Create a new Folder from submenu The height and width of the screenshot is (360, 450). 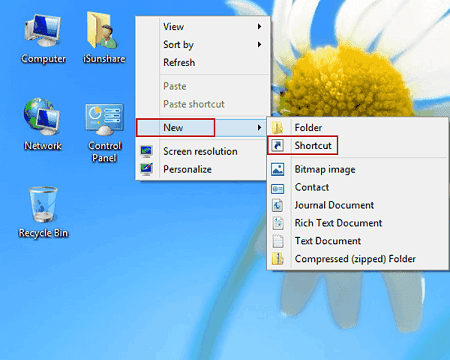pos(357,127)
